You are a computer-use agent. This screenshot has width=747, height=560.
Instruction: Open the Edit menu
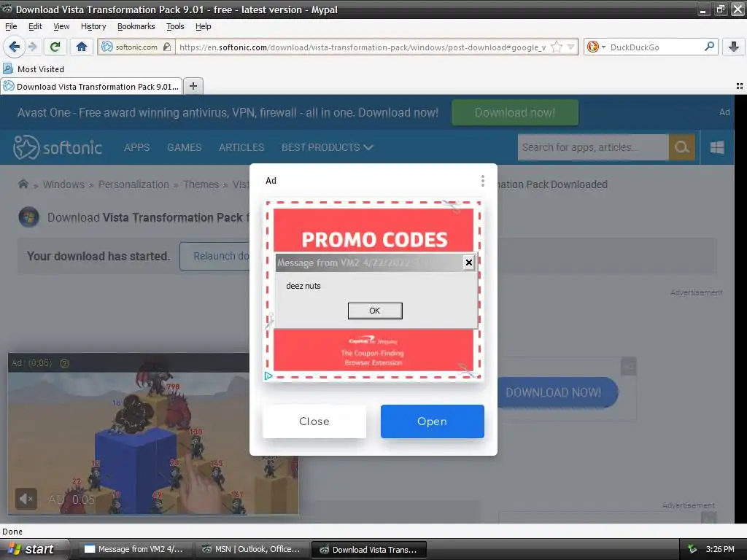[35, 26]
